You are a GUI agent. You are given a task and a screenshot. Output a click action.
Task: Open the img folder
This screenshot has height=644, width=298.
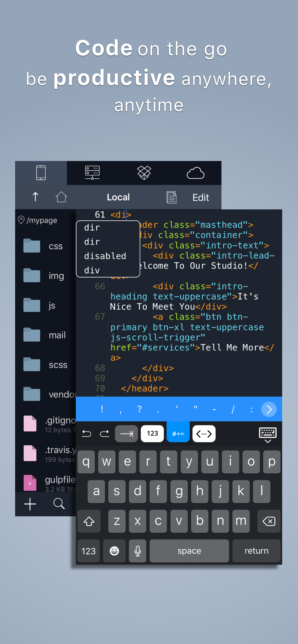coord(45,276)
